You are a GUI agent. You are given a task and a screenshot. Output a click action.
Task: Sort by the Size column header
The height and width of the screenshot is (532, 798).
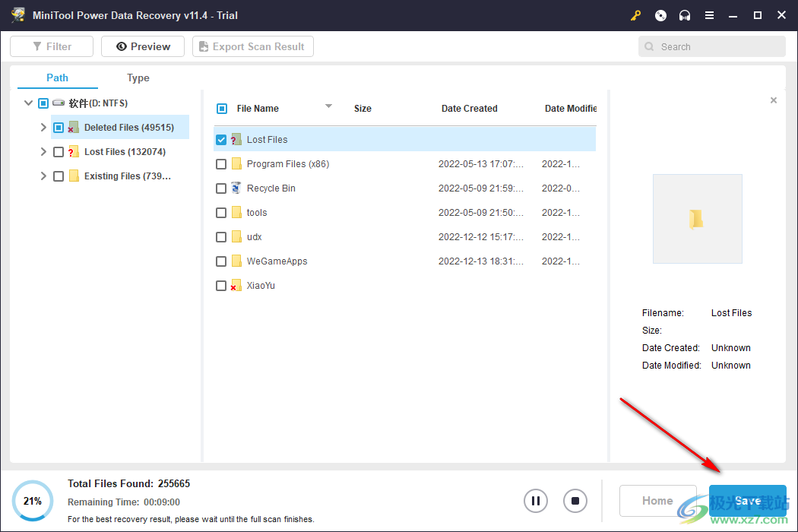363,109
